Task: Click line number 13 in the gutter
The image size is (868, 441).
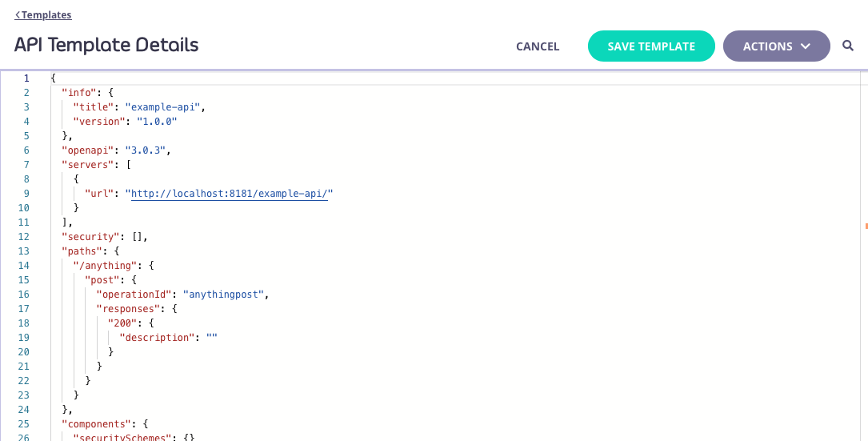Action: 24,251
